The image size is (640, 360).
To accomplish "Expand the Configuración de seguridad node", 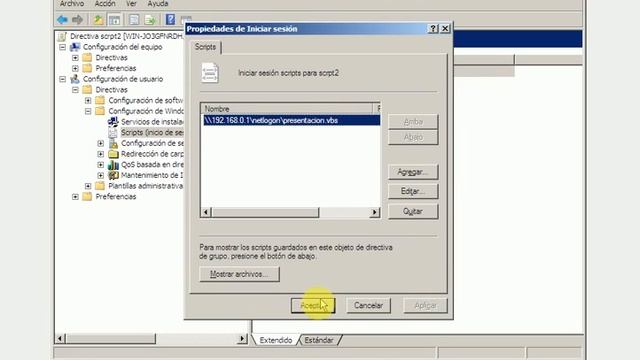I will point(100,143).
